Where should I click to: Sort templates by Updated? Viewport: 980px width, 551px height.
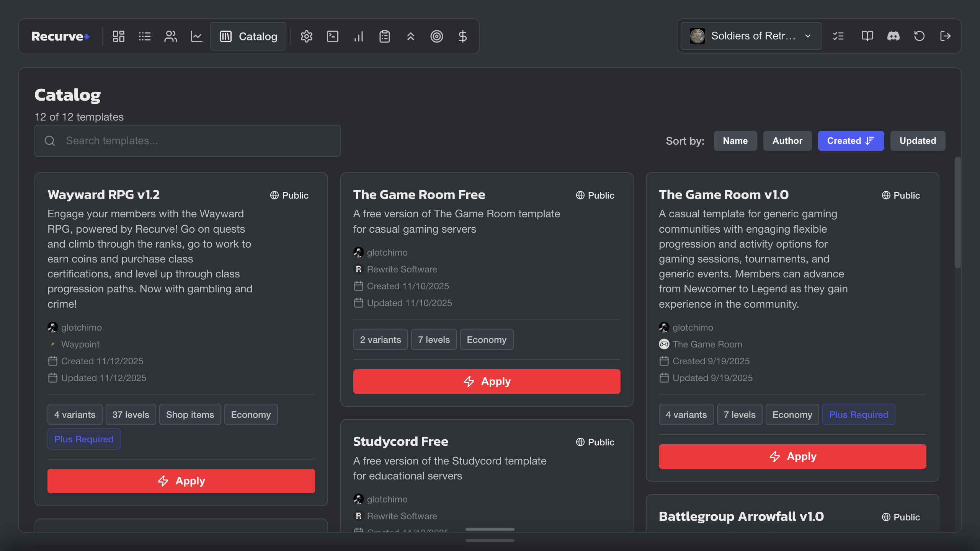click(x=917, y=141)
